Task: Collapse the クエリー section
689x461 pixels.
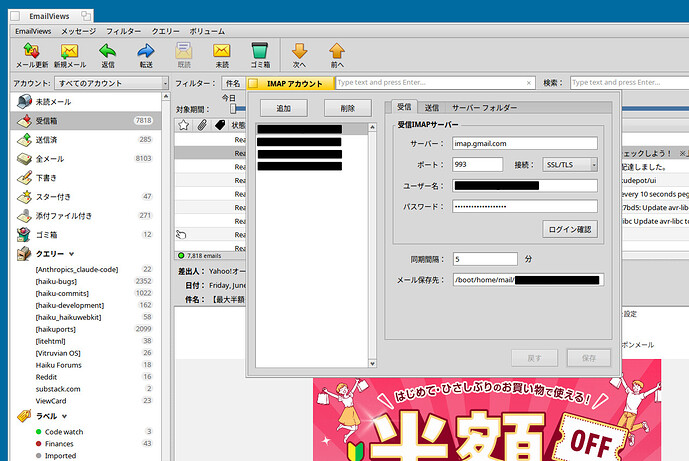Action: pyautogui.click(x=71, y=254)
